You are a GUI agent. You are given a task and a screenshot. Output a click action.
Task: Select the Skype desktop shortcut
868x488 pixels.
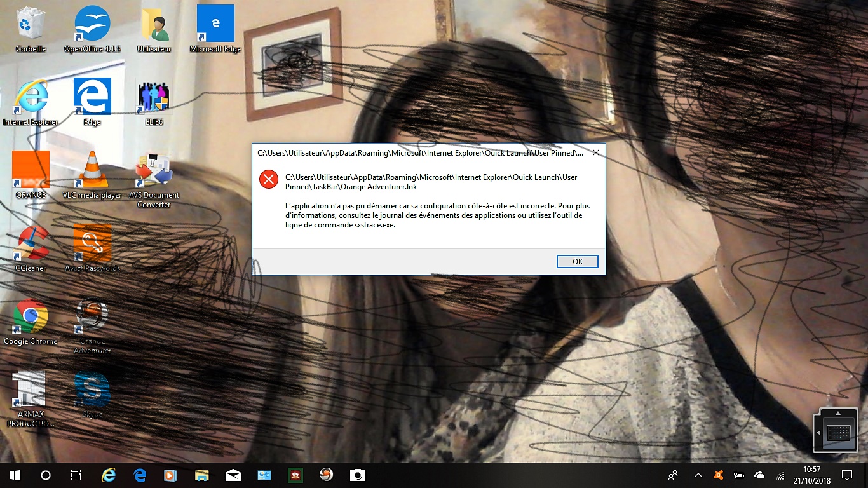[92, 395]
